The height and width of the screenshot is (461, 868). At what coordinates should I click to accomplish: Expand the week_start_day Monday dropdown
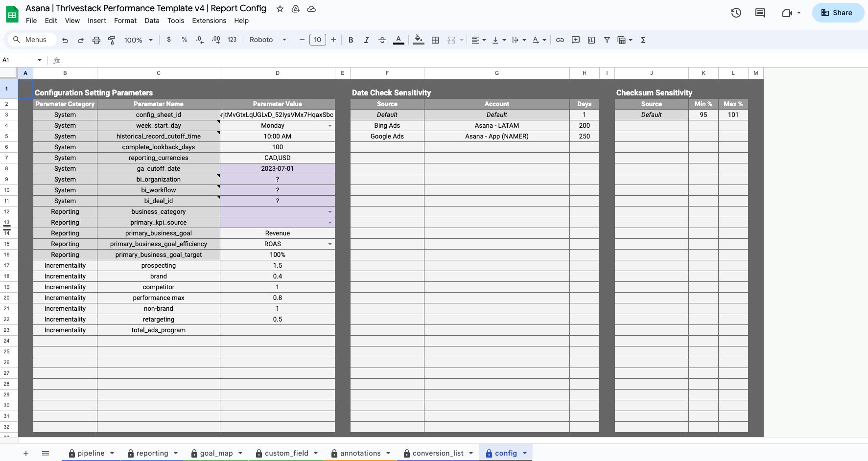tap(329, 126)
